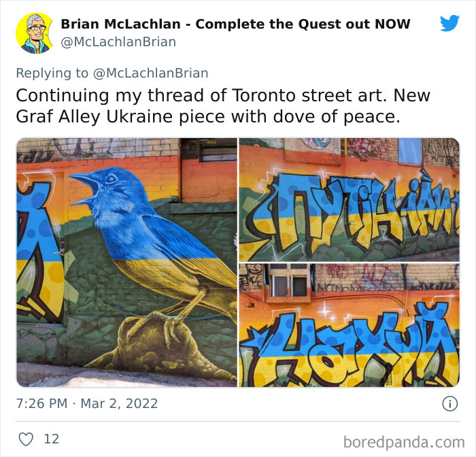Open the blue and yellow bird mural photo
This screenshot has height=457, width=476.
126,263
